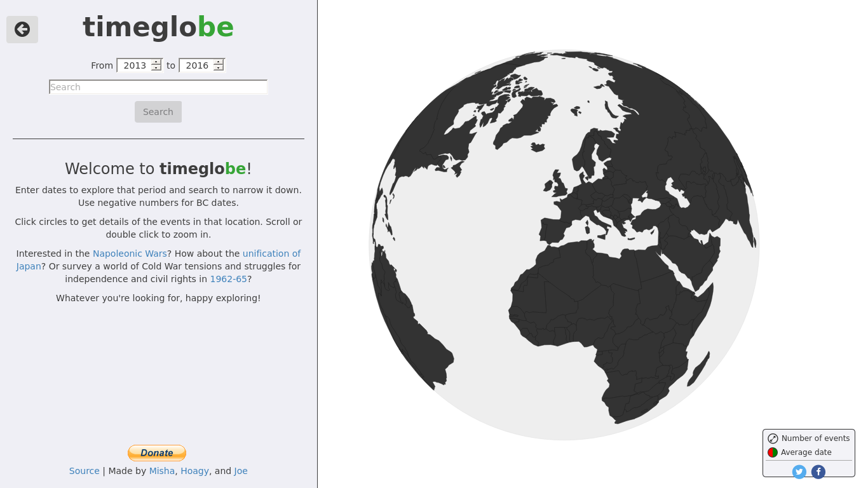Visit Misha's author link
This screenshot has width=868, height=488.
pos(161,471)
